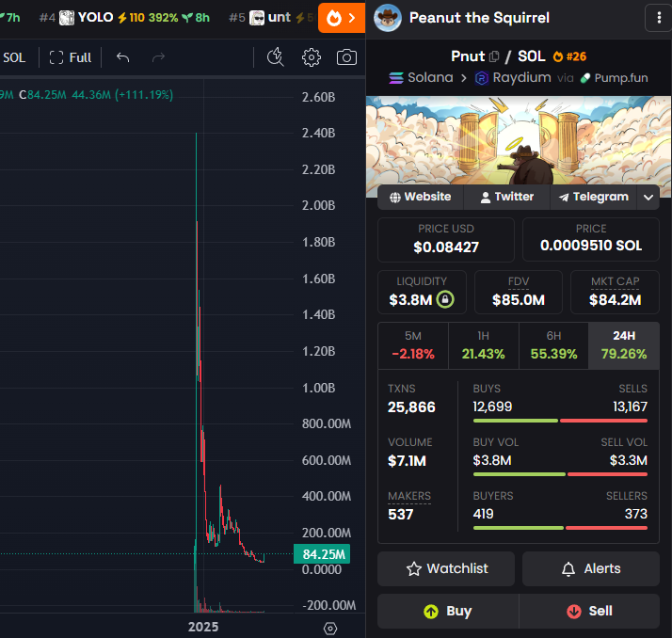
Task: Click the MAKERS label
Action: point(409,496)
